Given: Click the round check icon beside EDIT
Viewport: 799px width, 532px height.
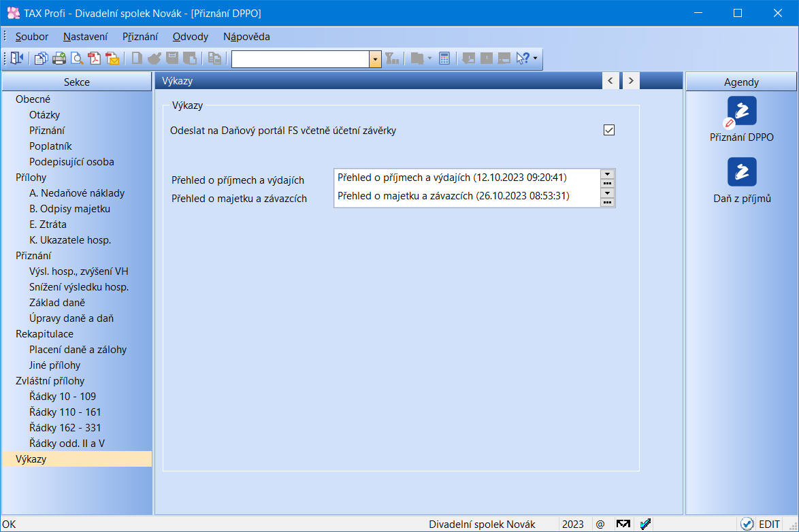Looking at the screenshot, I should (747, 524).
